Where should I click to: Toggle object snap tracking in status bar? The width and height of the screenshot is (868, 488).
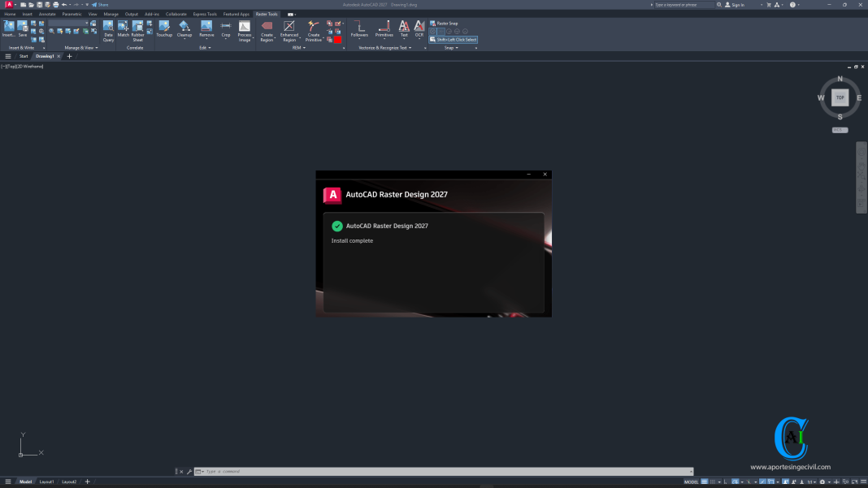[763, 482]
